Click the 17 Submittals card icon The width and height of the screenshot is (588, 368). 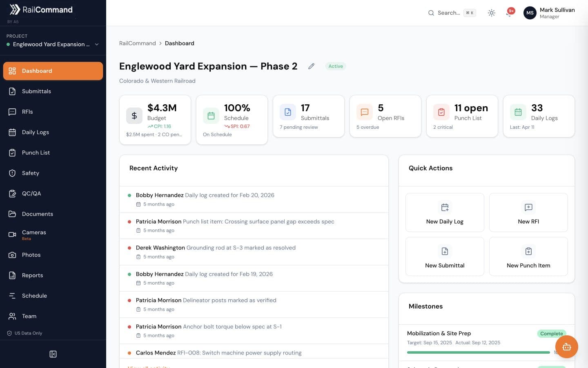(x=288, y=112)
